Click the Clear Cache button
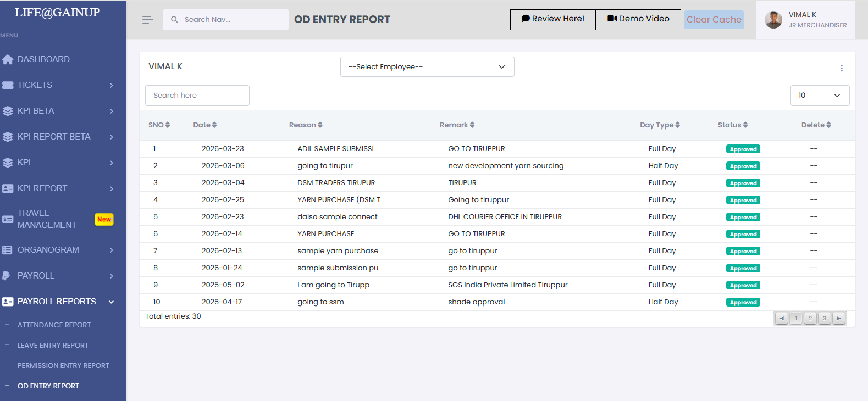This screenshot has width=868, height=401. coord(714,20)
